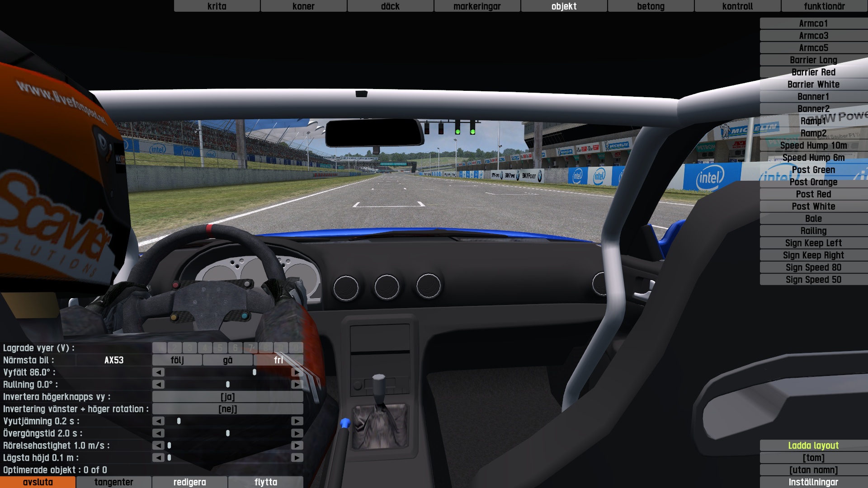The image size is (868, 488).
Task: Click the avsluta button
Action: tap(38, 482)
